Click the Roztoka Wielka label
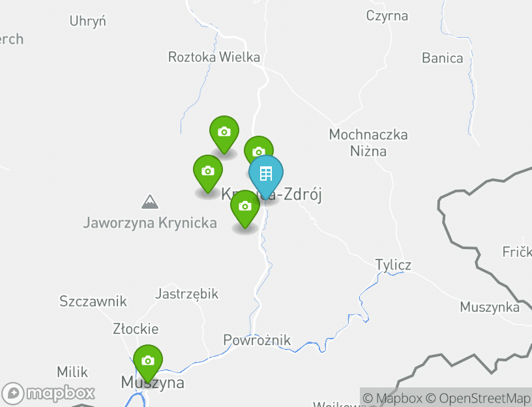The height and width of the screenshot is (407, 532). (214, 57)
